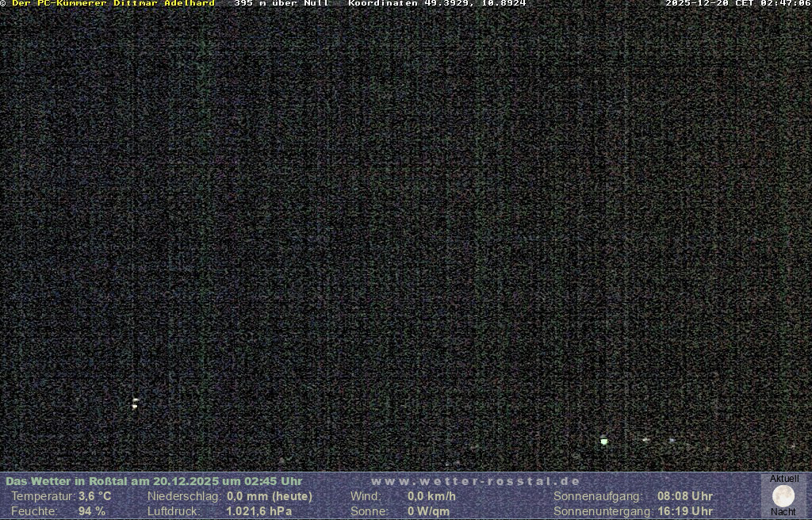Click the Wind value 0,0 km/h
Screen dimensions: 812x520
coord(431,496)
